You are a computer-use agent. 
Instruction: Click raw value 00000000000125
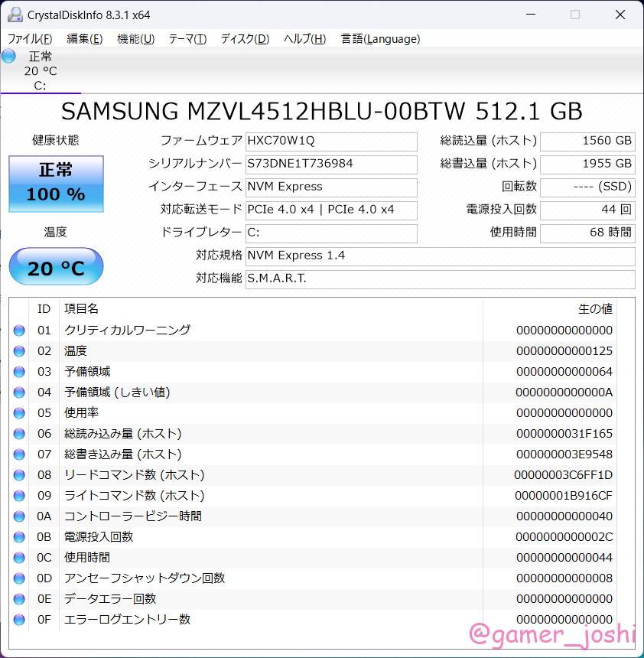(x=564, y=351)
